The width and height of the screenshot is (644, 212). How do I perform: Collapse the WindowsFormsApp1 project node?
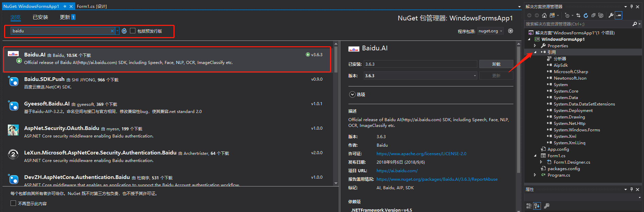point(529,39)
